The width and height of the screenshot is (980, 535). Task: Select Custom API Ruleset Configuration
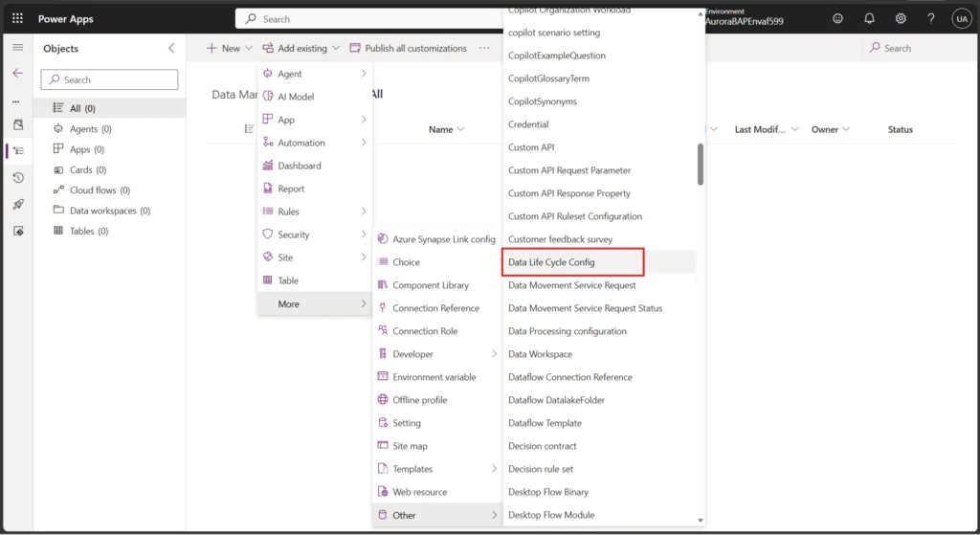pos(599,216)
